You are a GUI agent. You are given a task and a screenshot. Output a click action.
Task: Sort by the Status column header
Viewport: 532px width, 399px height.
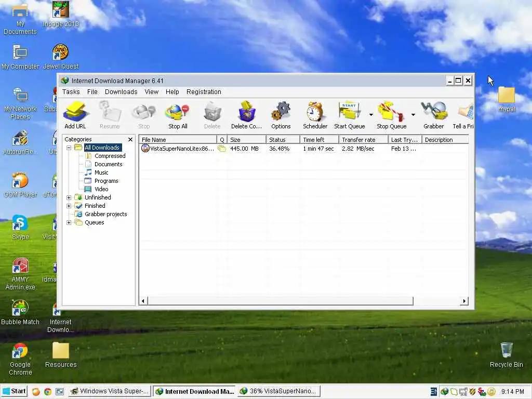click(283, 140)
